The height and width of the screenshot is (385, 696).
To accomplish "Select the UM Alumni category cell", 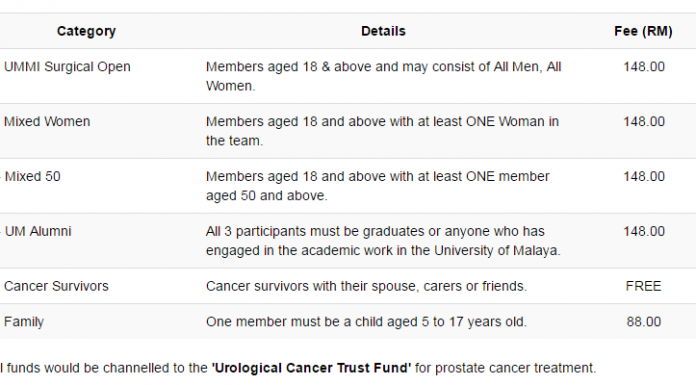I will [38, 231].
